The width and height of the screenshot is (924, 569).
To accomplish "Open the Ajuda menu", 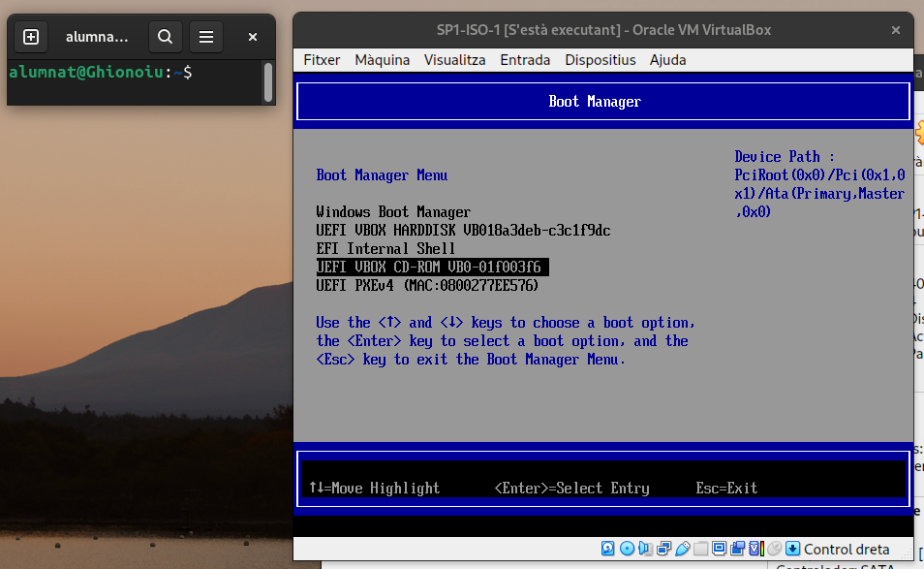I will coord(667,60).
